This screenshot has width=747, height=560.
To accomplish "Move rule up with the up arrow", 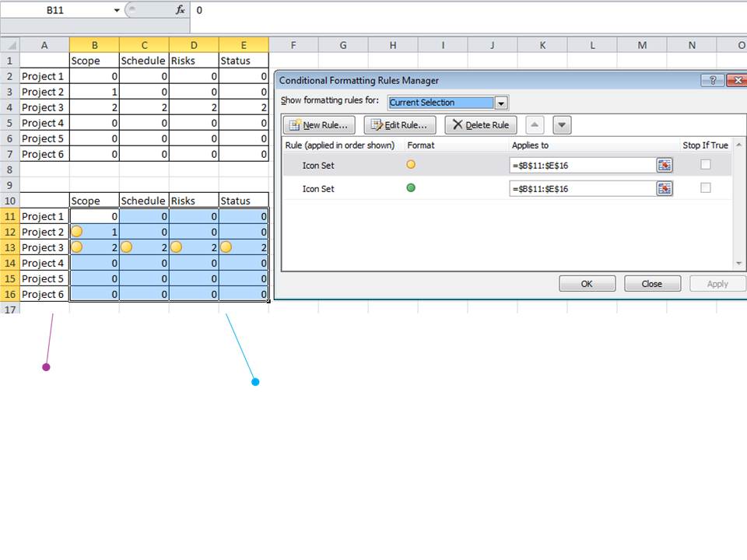I will 535,125.
